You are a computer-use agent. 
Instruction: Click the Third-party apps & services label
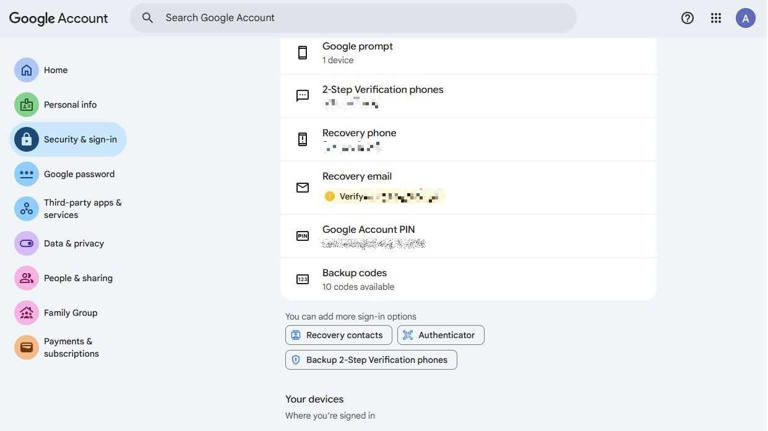82,209
